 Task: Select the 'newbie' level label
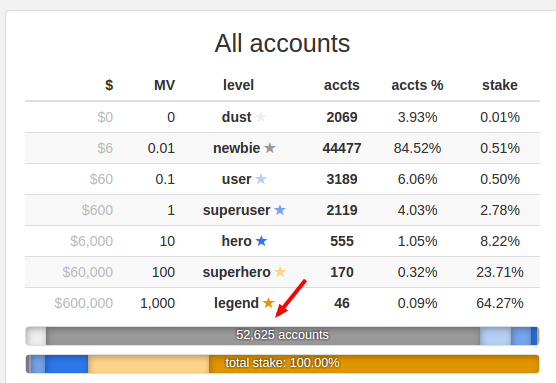click(x=237, y=148)
